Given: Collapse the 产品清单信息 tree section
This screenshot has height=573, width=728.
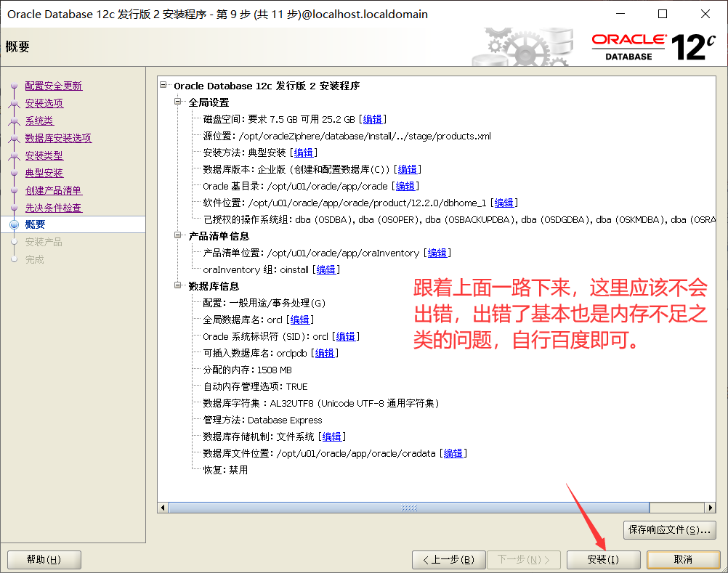Looking at the screenshot, I should click(x=177, y=235).
